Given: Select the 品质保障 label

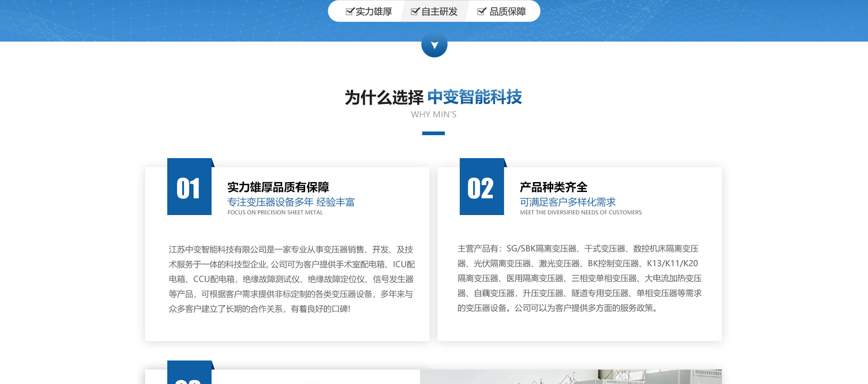Looking at the screenshot, I should tap(508, 12).
